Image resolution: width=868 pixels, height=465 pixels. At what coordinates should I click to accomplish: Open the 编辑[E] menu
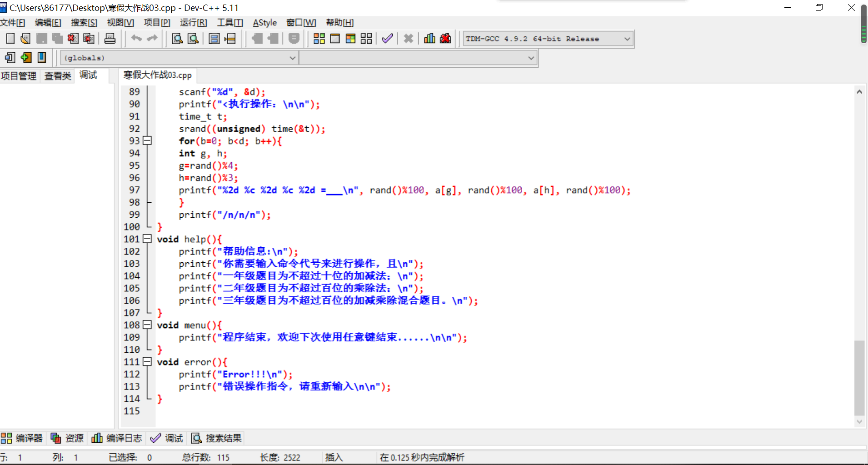pyautogui.click(x=48, y=23)
